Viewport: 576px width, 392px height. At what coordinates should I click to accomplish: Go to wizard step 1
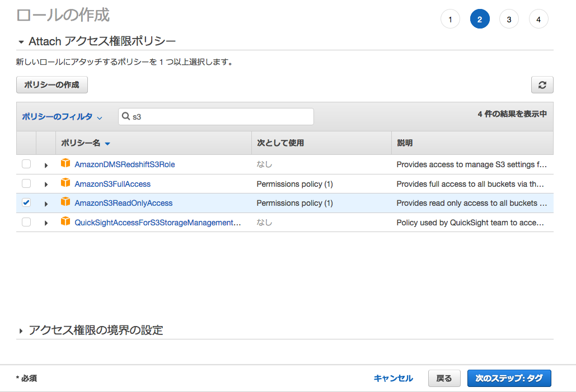(451, 19)
